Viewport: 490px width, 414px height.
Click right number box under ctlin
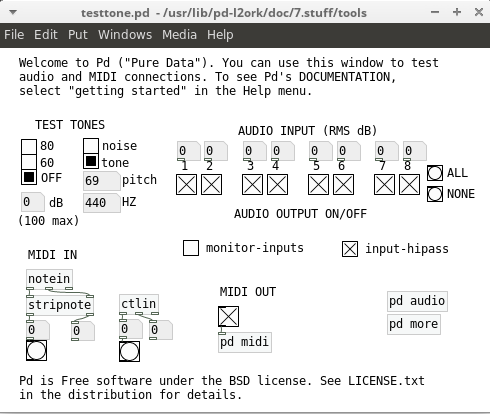pyautogui.click(x=161, y=330)
